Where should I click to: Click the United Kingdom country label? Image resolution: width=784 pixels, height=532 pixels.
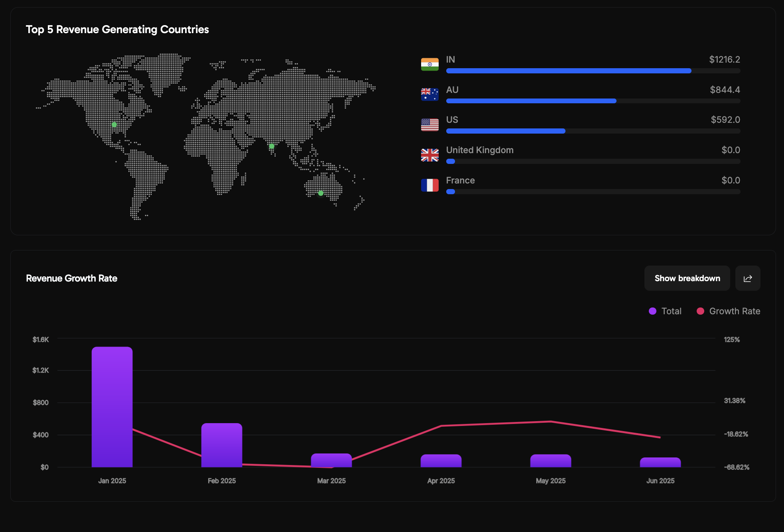[479, 150]
